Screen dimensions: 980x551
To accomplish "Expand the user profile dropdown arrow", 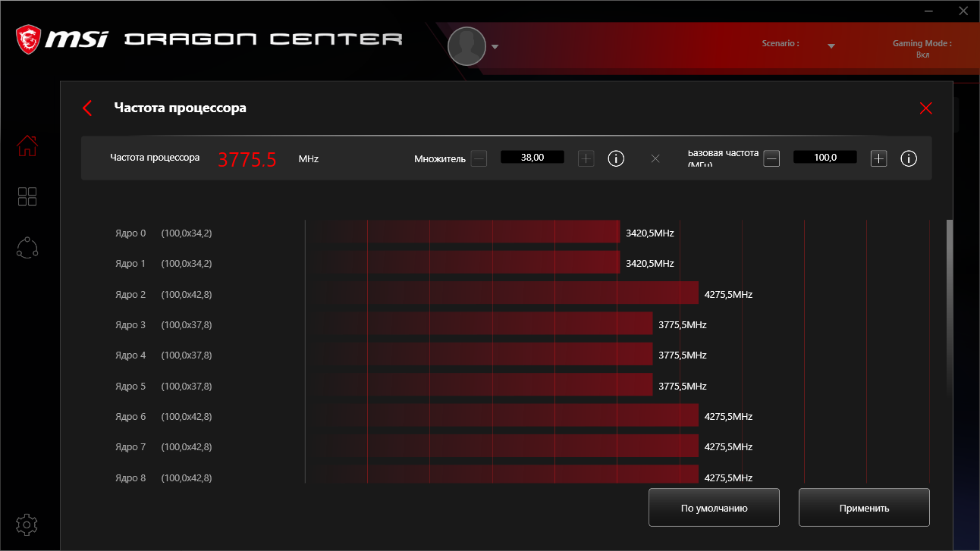I will (x=495, y=47).
